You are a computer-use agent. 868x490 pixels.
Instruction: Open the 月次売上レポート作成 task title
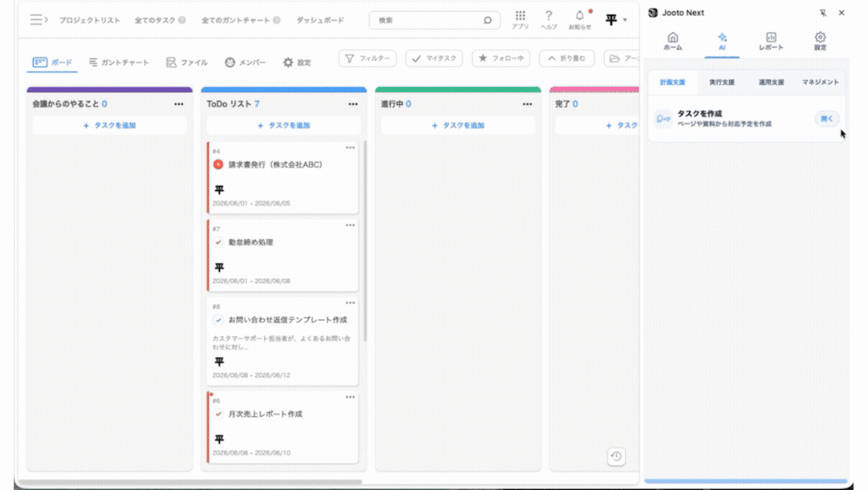pyautogui.click(x=265, y=414)
